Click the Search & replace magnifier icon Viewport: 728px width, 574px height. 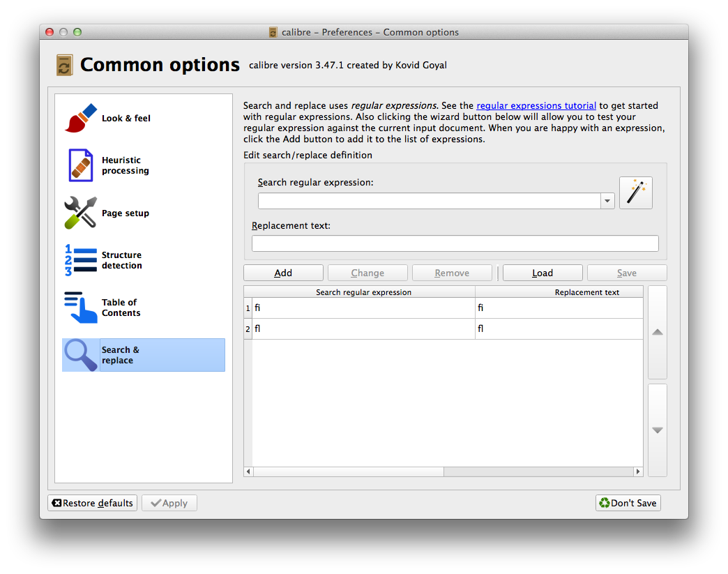tap(80, 355)
